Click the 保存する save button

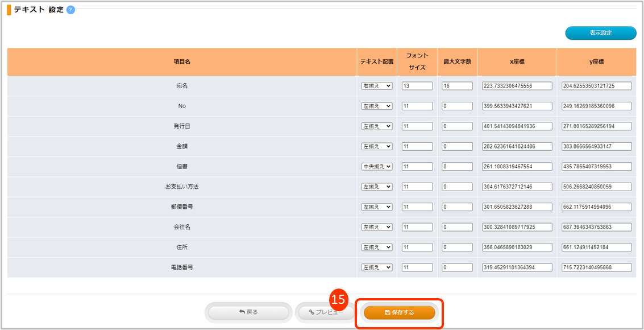coord(400,312)
